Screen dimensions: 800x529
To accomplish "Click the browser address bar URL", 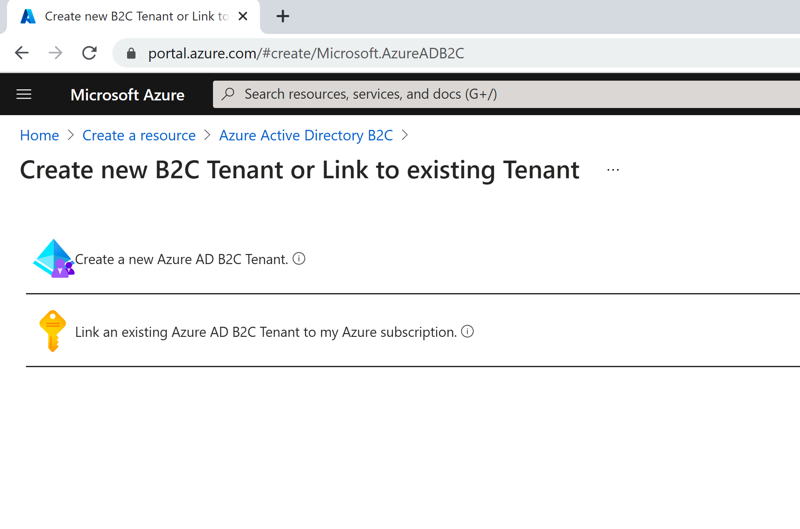I will [x=306, y=53].
